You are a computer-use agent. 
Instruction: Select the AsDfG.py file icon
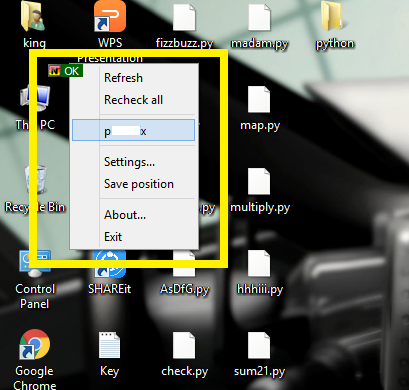tap(184, 264)
